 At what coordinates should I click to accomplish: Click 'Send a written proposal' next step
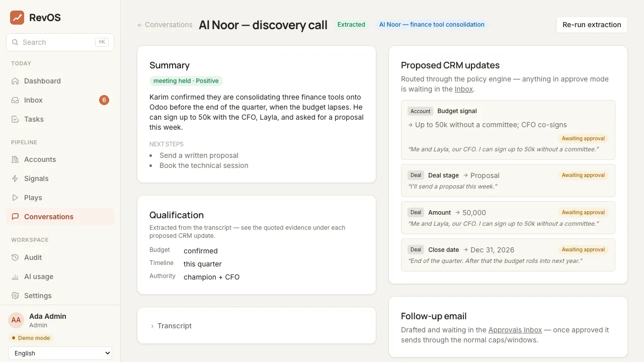199,155
